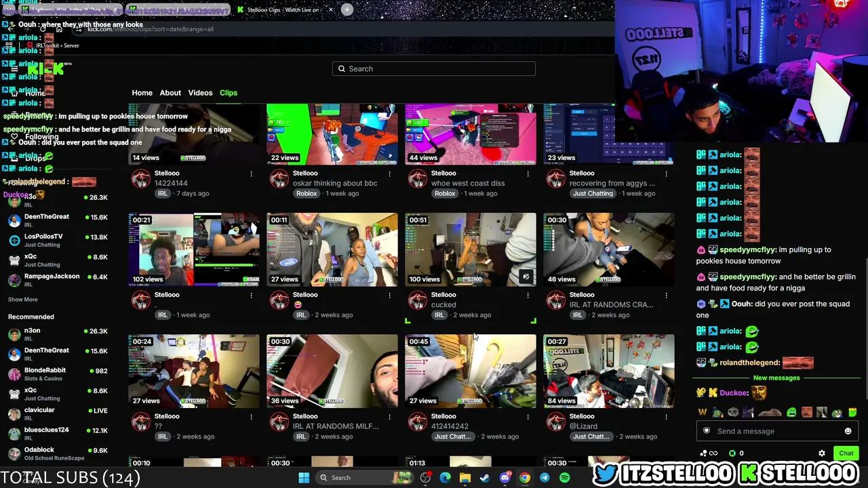Select the Clips channel tab
Image resolution: width=868 pixels, height=488 pixels.
[x=229, y=93]
